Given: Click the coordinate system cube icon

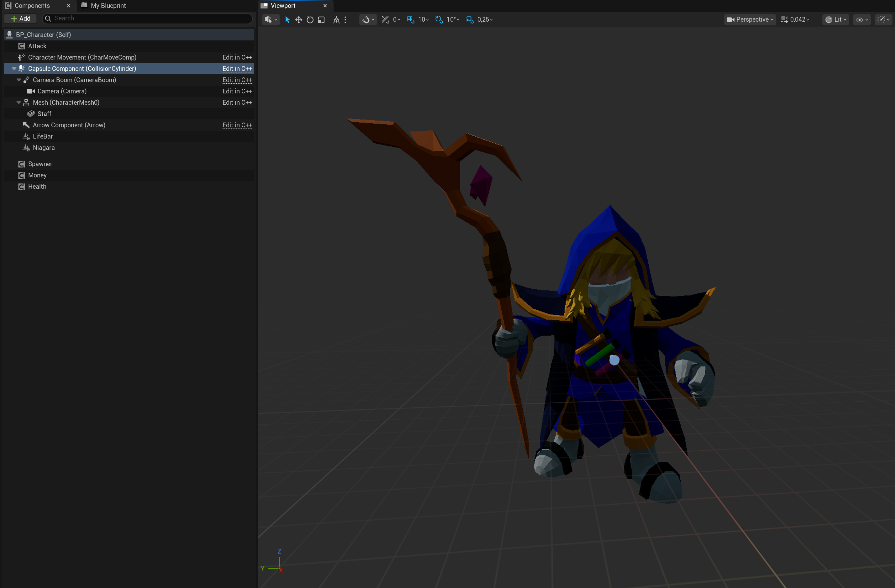Looking at the screenshot, I should (x=336, y=19).
